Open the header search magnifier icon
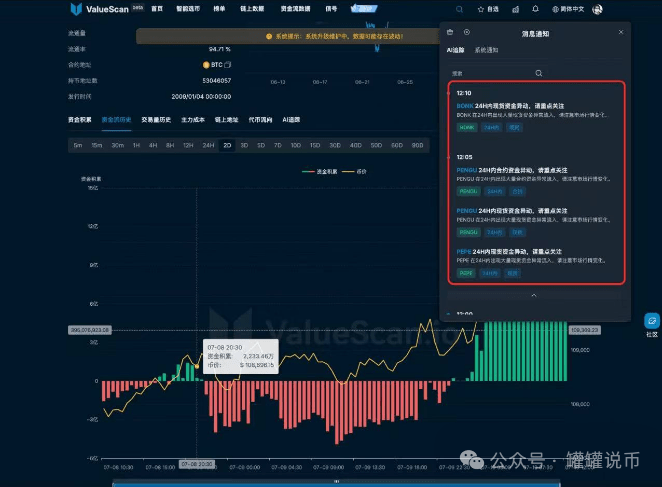The image size is (662, 487). (459, 9)
